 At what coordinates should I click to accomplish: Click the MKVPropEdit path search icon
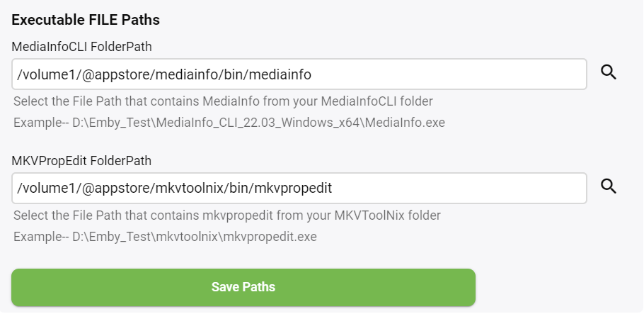[609, 186]
